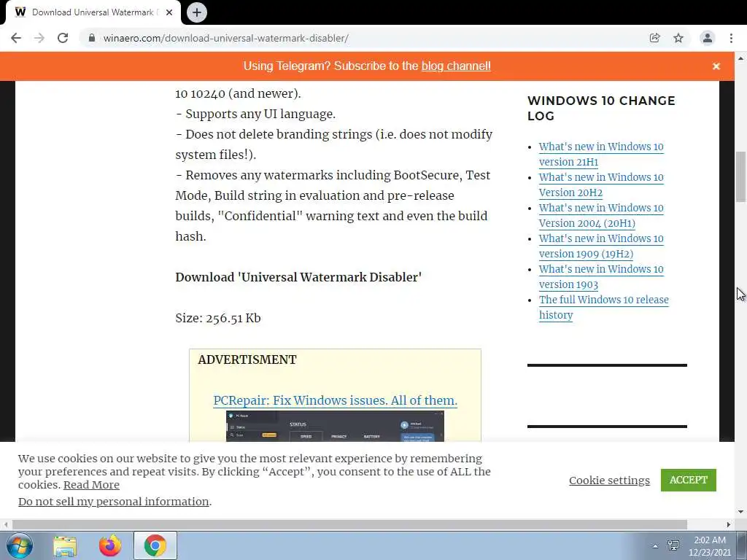Click the WINDOWS 10 CHANGE LOG heading
747x560 pixels.
pos(601,108)
